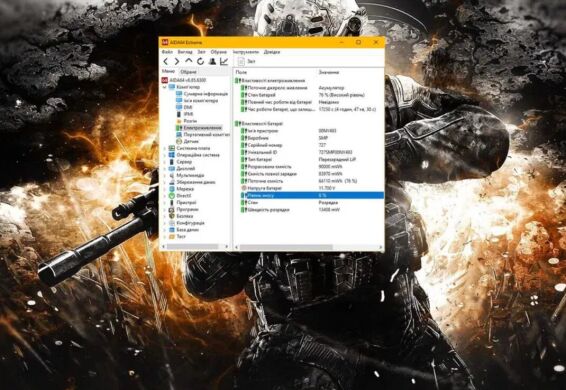Expand the Системна плата node
566x390 pixels.
[165, 148]
